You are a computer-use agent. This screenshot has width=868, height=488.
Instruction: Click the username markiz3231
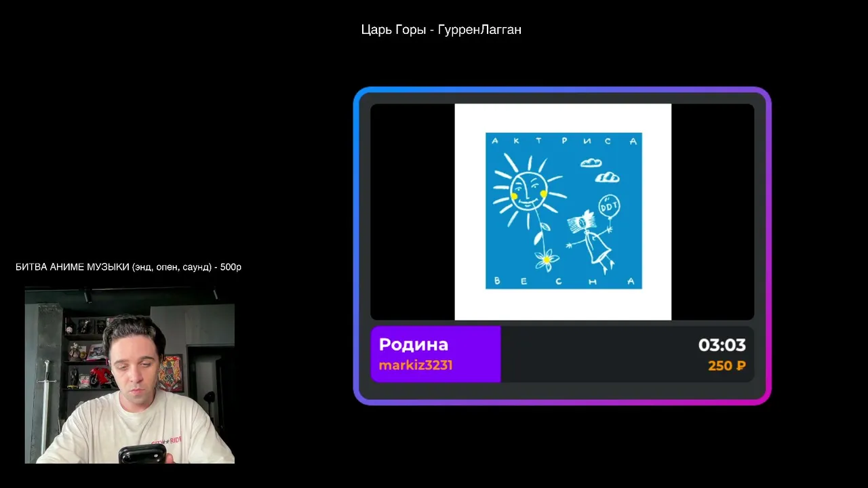click(415, 365)
